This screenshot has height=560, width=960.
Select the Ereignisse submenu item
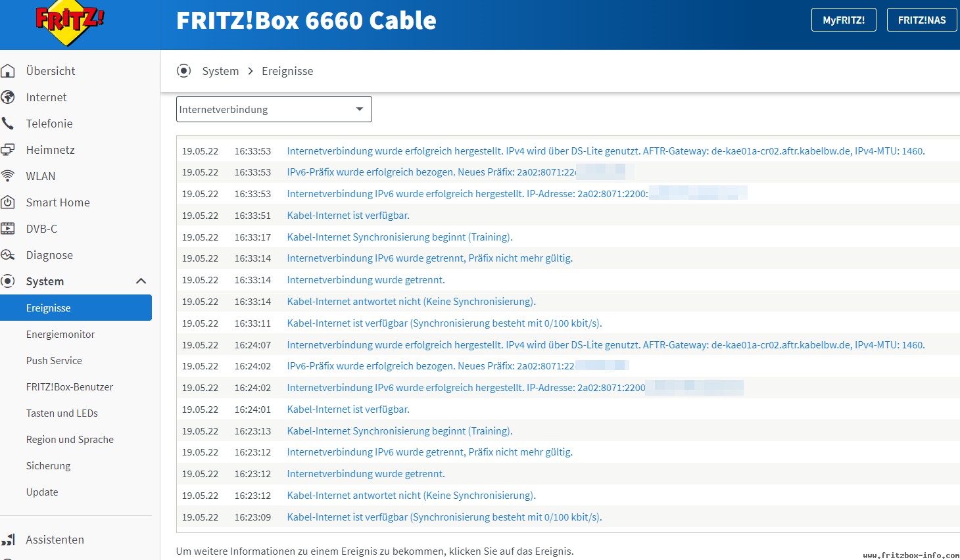(x=76, y=308)
